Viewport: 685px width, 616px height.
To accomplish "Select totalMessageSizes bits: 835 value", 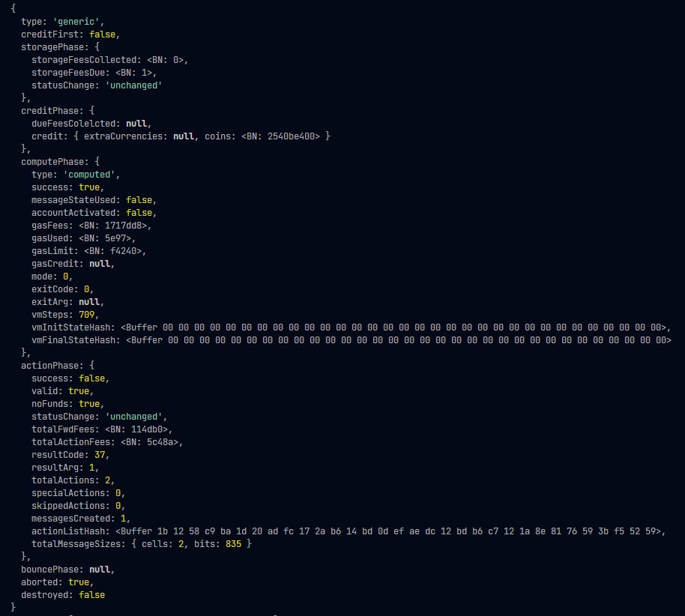I will click(234, 544).
